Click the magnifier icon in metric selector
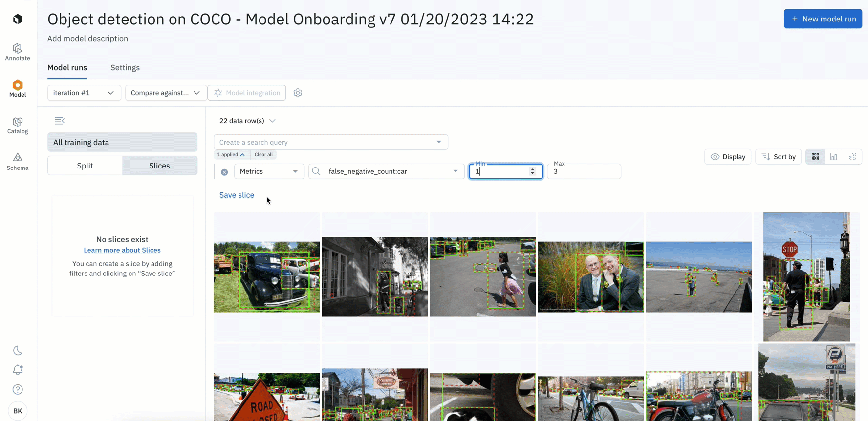This screenshot has height=421, width=868. (x=316, y=171)
